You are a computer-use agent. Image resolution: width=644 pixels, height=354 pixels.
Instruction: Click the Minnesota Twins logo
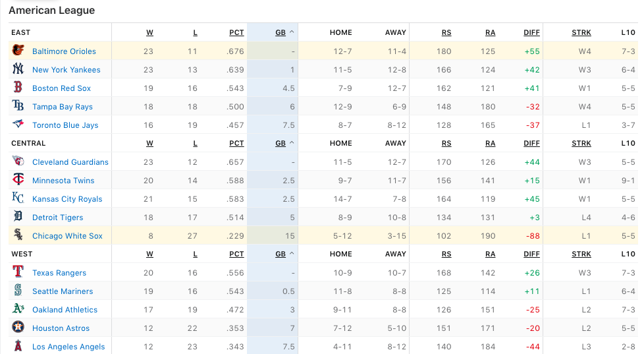(x=18, y=180)
